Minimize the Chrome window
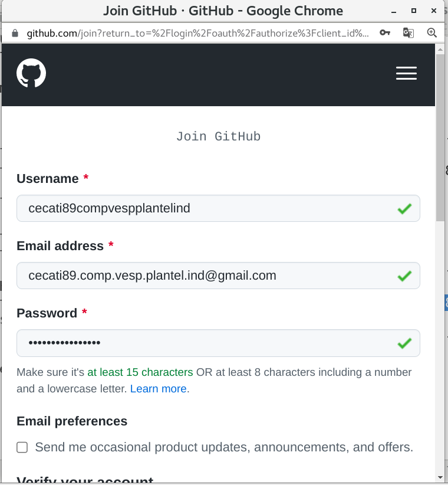This screenshot has height=485, width=448. [394, 11]
